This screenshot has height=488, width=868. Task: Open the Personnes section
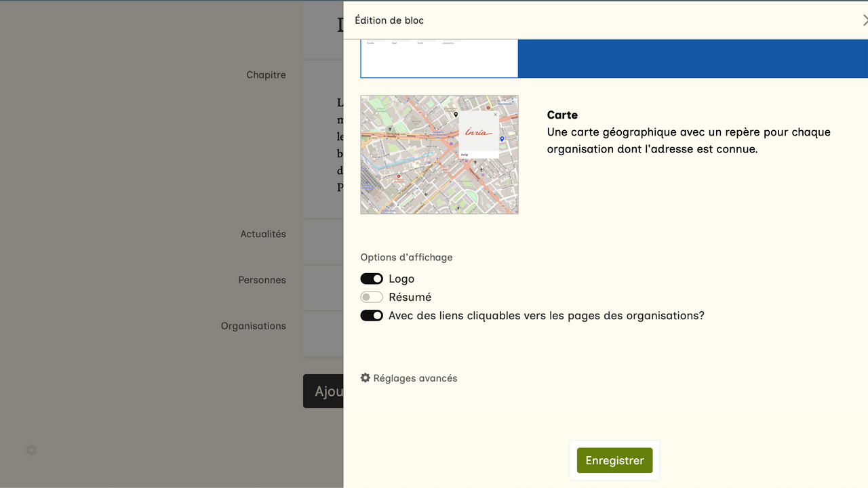click(262, 280)
